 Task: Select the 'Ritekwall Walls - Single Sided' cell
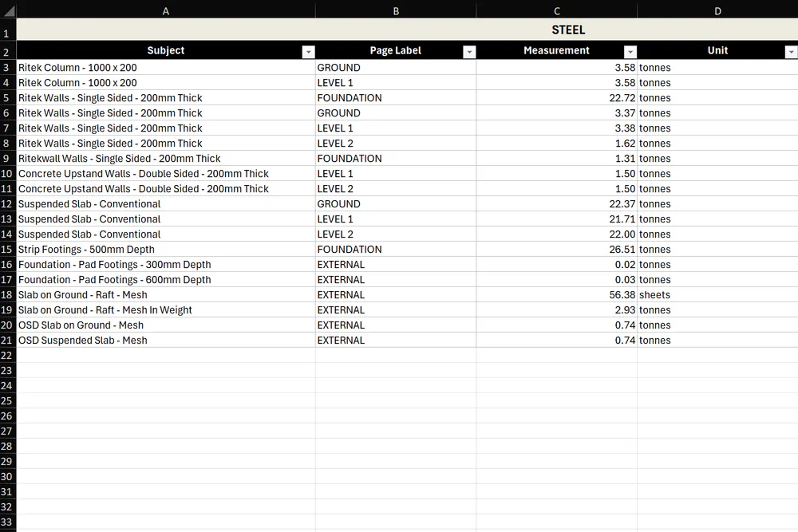(x=166, y=158)
